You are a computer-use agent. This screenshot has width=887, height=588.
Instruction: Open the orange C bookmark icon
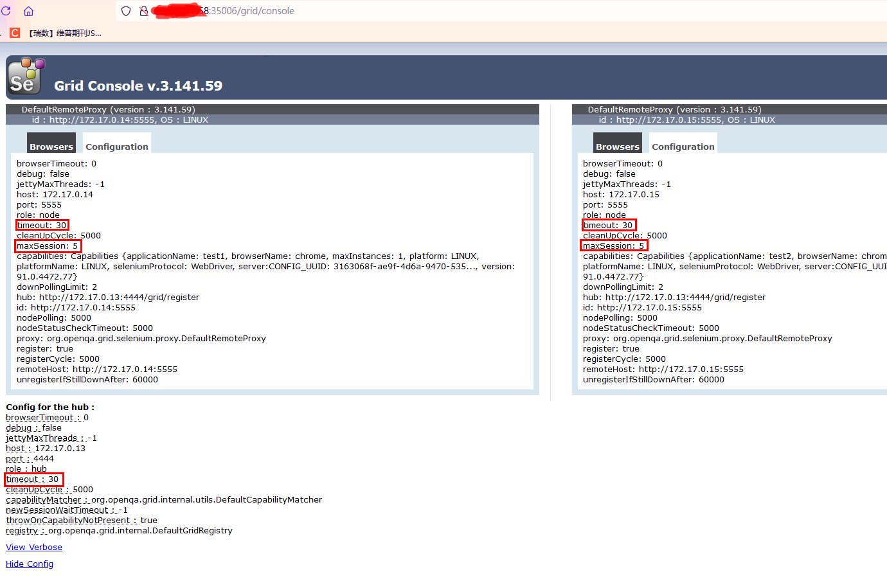[15, 33]
